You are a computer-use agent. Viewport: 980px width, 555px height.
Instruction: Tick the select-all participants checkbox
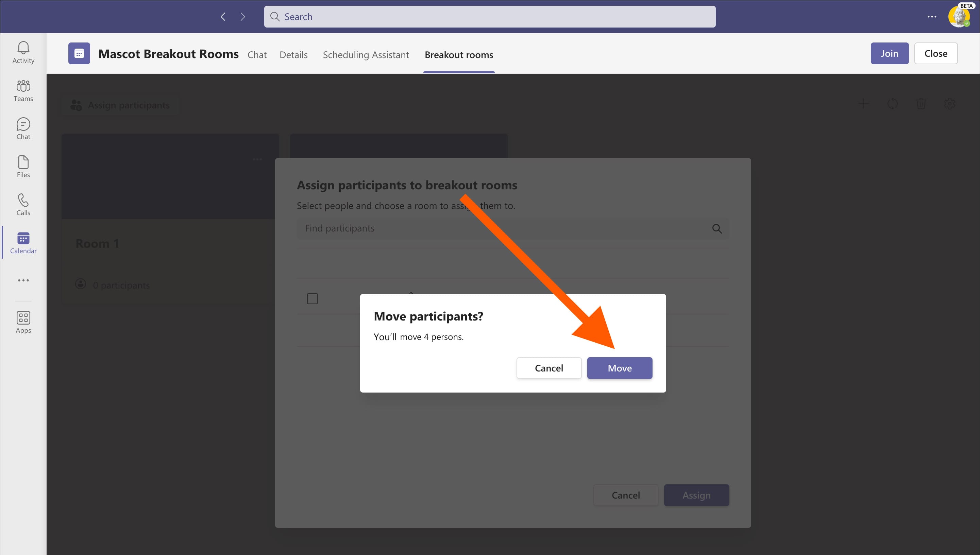coord(312,298)
